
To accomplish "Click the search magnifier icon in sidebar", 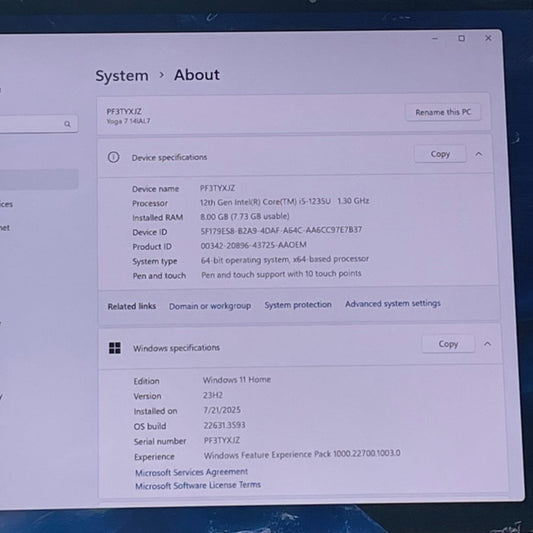I will pyautogui.click(x=67, y=124).
